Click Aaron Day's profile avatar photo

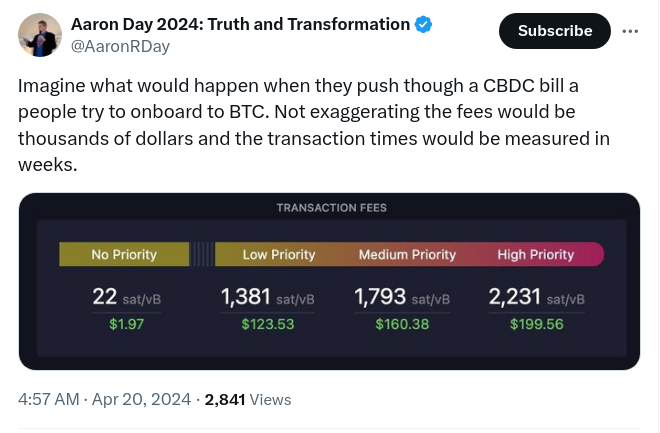40,35
